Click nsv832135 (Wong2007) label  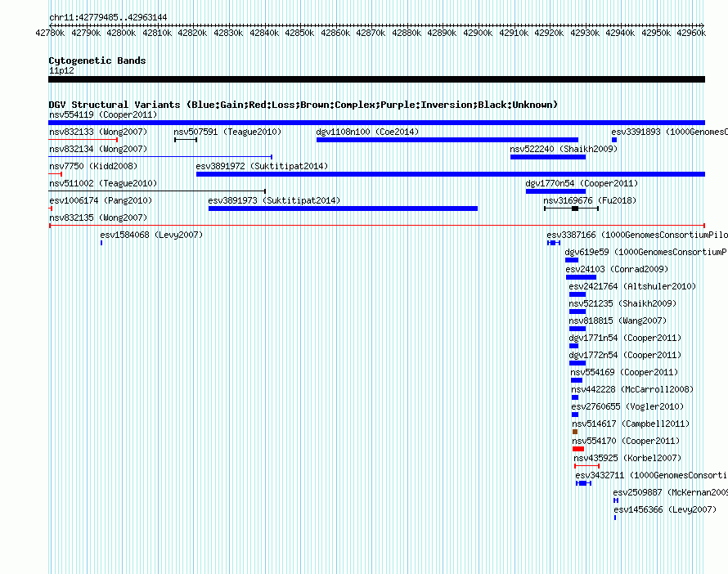pos(98,217)
